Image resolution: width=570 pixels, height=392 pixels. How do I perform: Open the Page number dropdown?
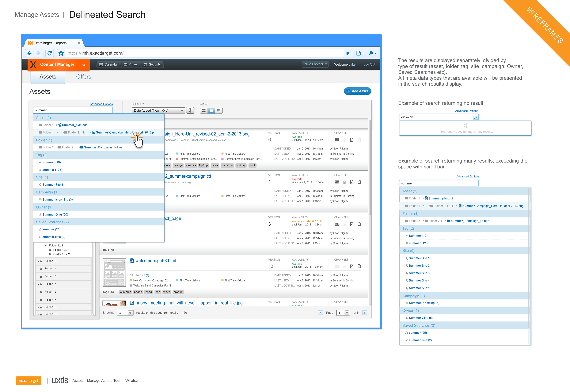tap(343, 313)
